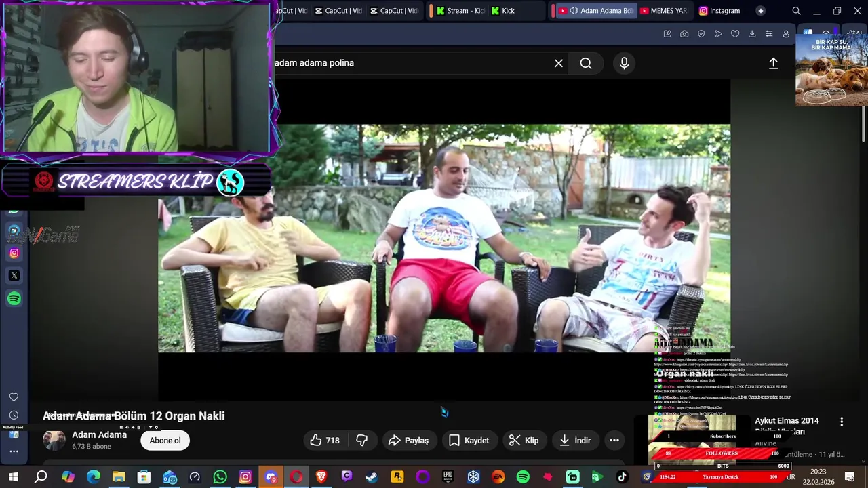Open the Bir Kap Su Bir Kap Mama banner
The height and width of the screenshot is (488, 868).
pos(831,69)
